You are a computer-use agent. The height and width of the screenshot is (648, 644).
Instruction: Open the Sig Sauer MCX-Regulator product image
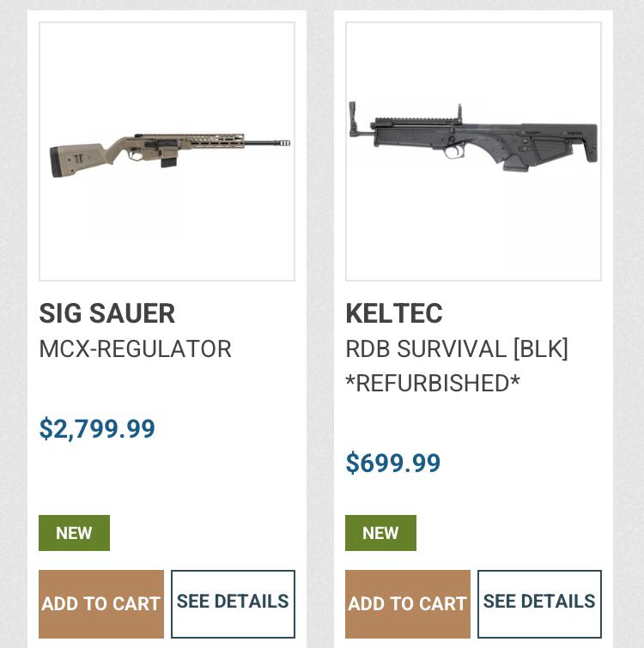pyautogui.click(x=167, y=152)
